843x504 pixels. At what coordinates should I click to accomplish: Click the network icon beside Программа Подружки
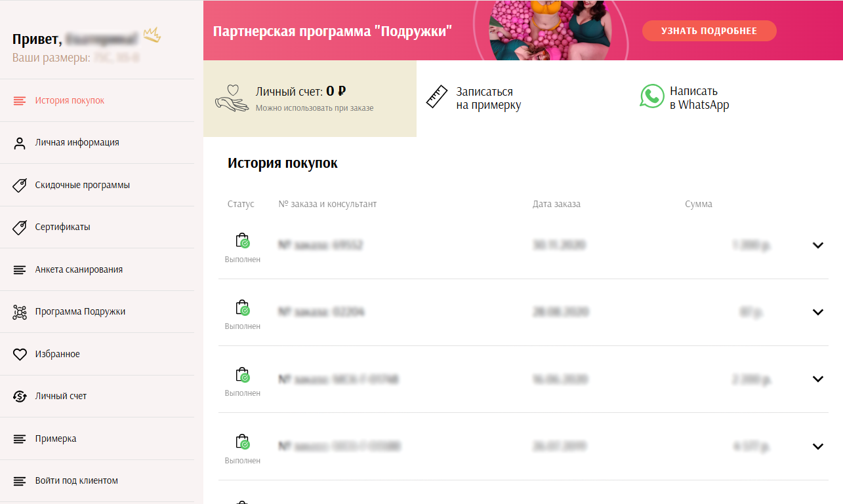pyautogui.click(x=20, y=312)
